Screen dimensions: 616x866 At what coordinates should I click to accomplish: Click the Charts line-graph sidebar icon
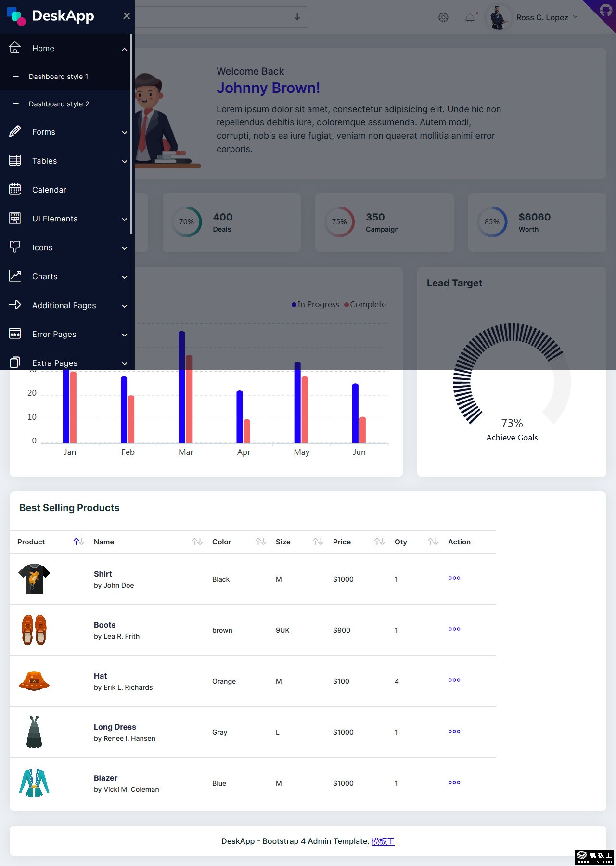(x=15, y=276)
